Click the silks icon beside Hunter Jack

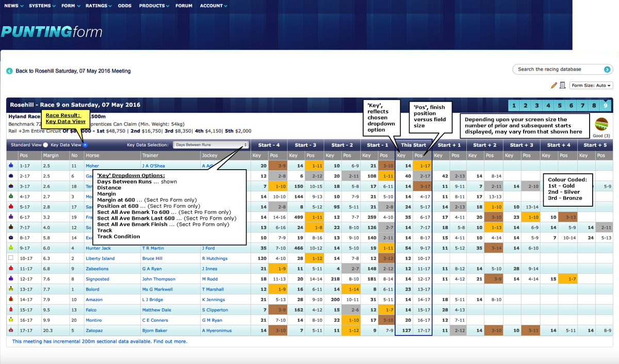tap(11, 248)
